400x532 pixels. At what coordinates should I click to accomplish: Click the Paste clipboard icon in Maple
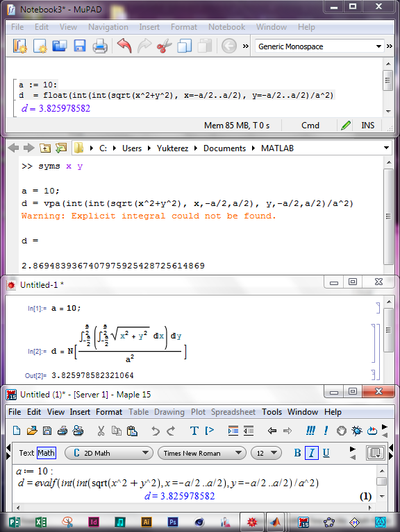132,431
